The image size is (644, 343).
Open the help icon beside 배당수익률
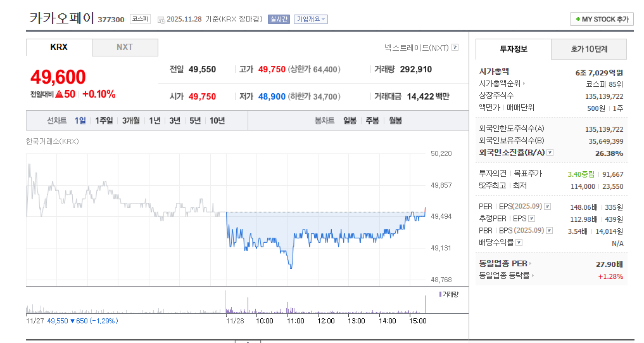[519, 243]
